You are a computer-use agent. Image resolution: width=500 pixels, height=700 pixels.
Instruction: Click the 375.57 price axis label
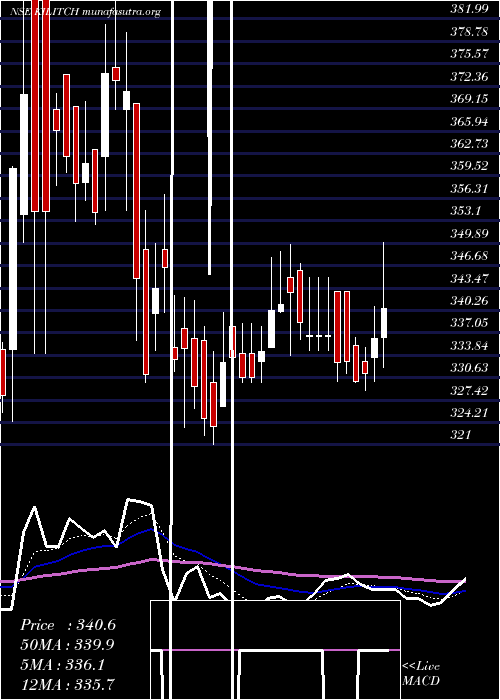469,54
